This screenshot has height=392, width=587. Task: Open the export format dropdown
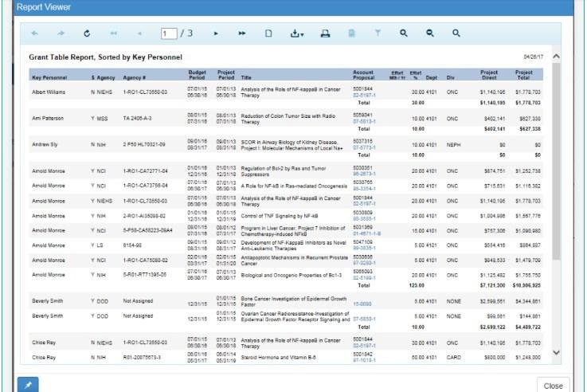(297, 33)
